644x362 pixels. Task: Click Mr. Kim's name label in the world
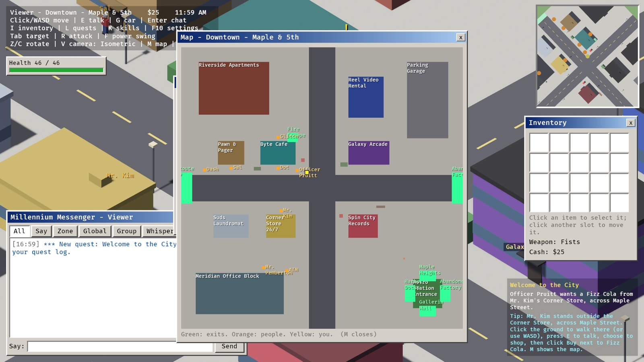(120, 176)
